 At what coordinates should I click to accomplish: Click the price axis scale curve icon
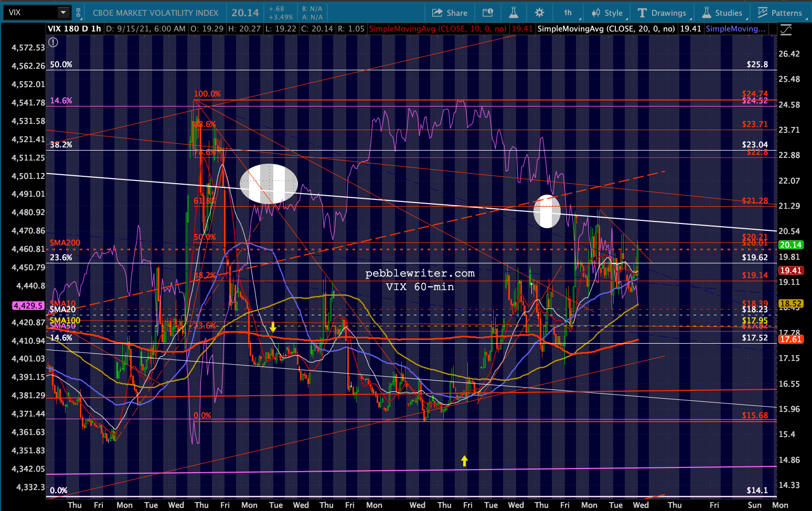tap(786, 30)
